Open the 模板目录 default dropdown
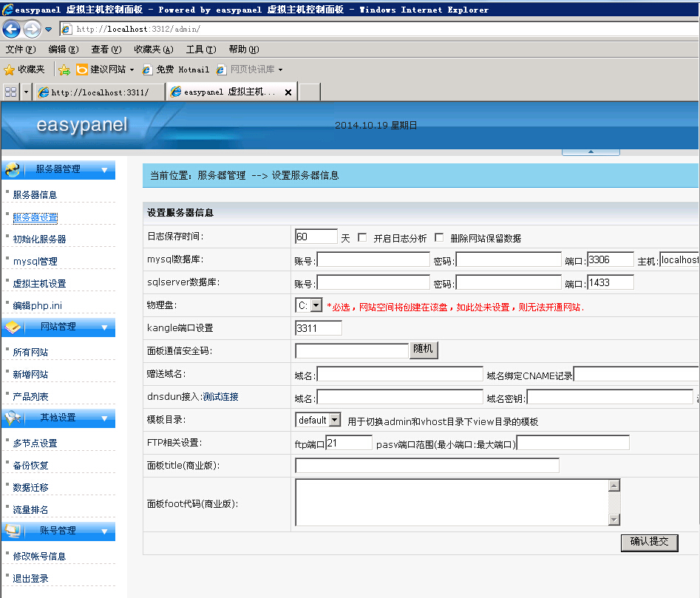 click(318, 420)
